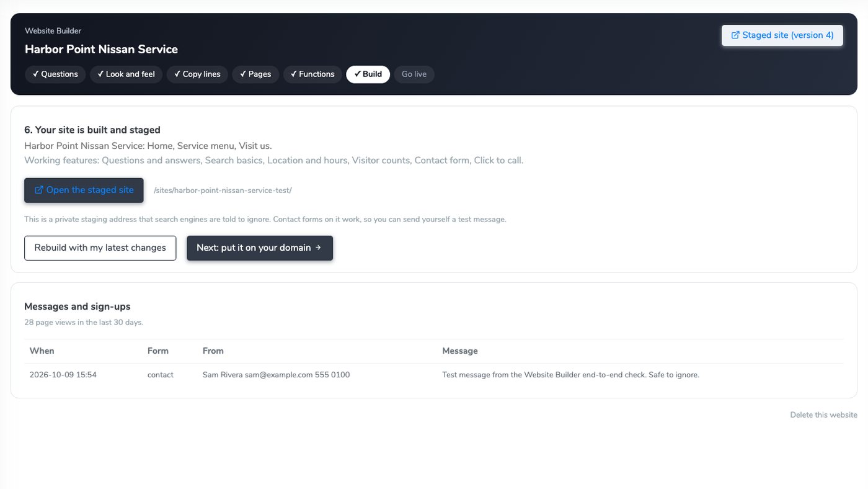Screen dimensions: 868x489
Task: Click the When column header
Action: click(x=42, y=351)
